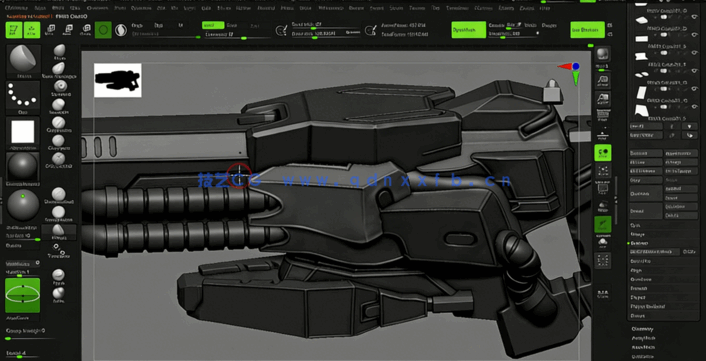706x361 pixels.
Task: Toggle the Zcut button
Action: click(x=254, y=26)
